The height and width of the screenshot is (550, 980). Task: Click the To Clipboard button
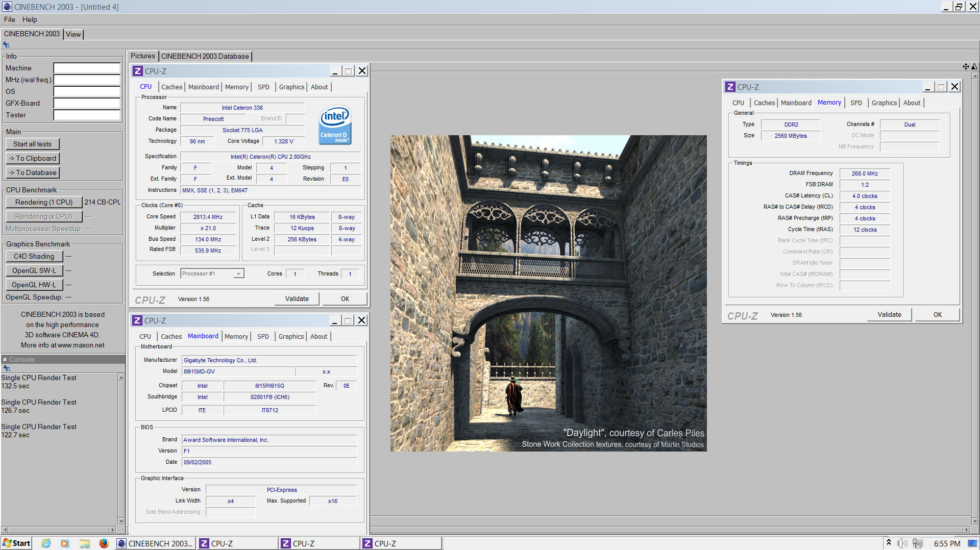point(32,159)
